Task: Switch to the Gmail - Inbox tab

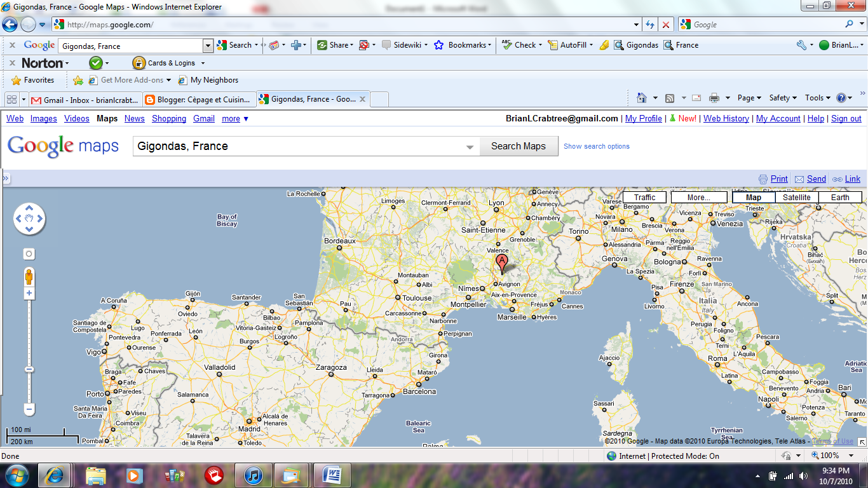Action: pyautogui.click(x=85, y=100)
